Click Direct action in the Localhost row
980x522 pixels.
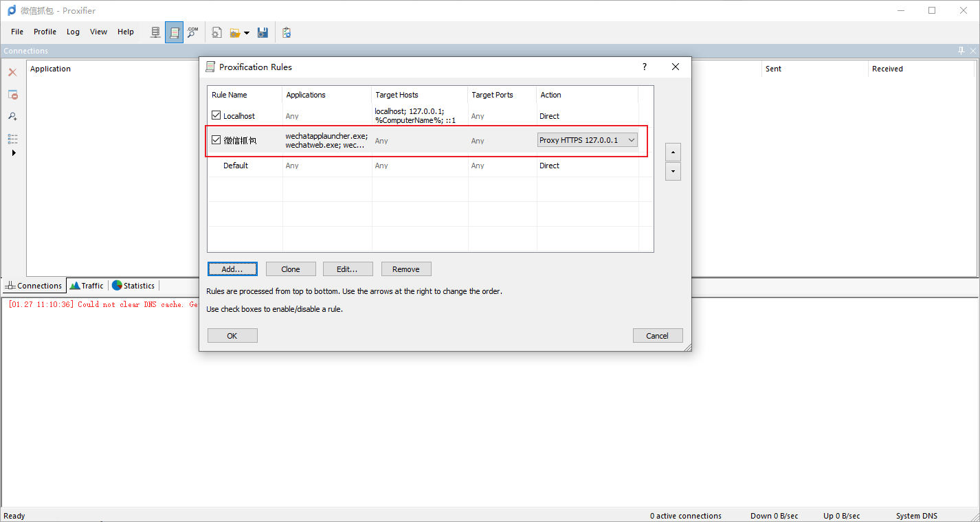click(550, 116)
